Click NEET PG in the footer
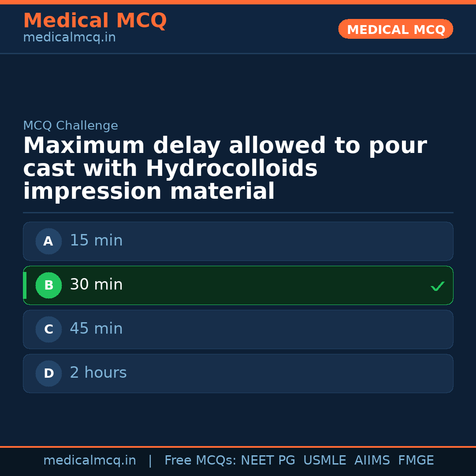Screen dimensions: 476x476 [x=268, y=461]
